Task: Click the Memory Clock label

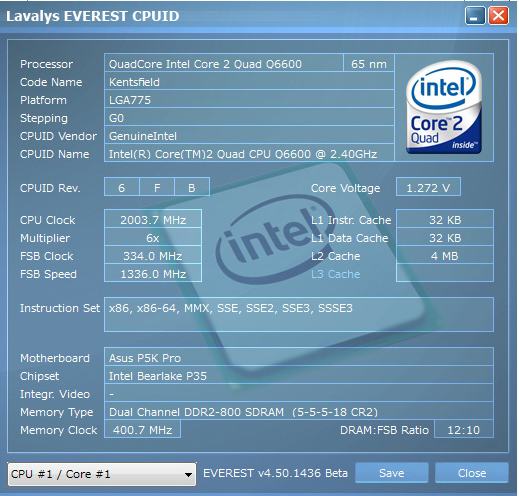Action: pos(59,430)
